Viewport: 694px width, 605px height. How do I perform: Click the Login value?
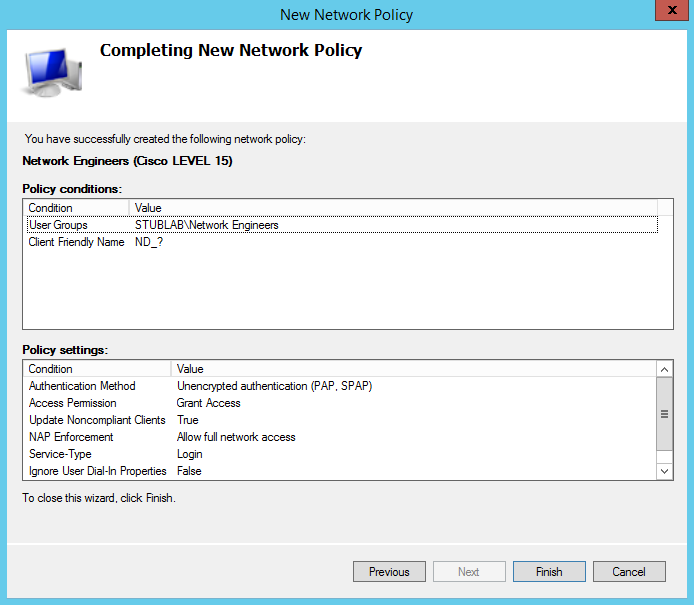pyautogui.click(x=189, y=454)
